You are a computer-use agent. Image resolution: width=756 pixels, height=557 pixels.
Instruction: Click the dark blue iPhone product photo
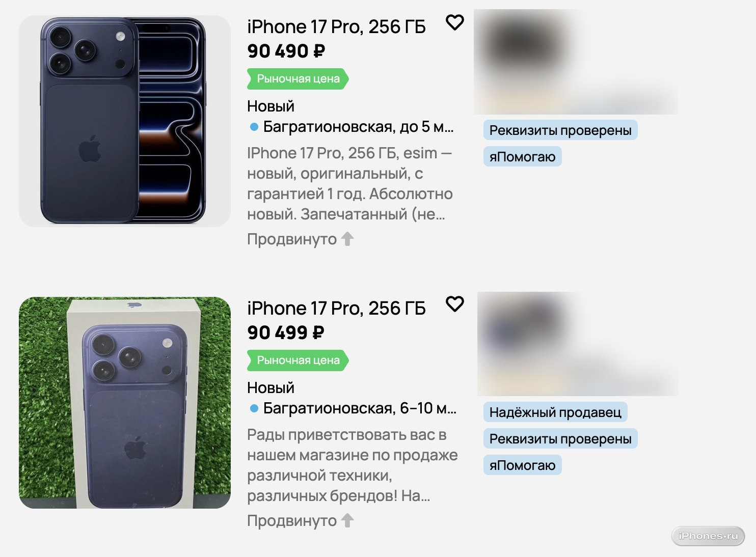pos(125,121)
